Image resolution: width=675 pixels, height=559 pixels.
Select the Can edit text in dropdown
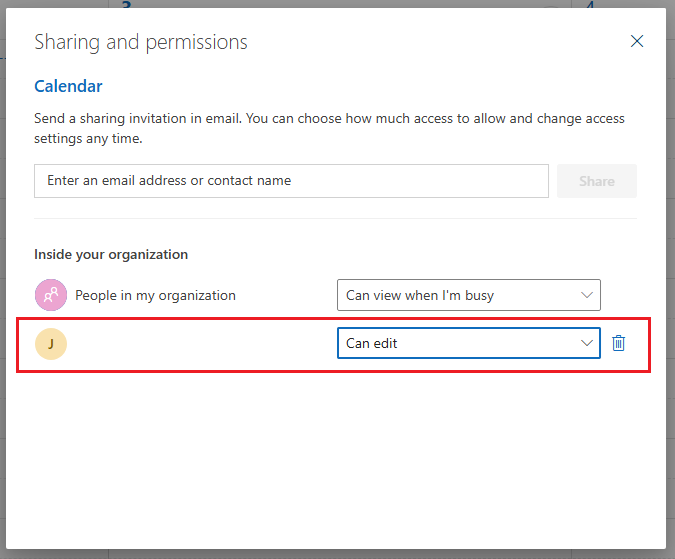(x=371, y=343)
